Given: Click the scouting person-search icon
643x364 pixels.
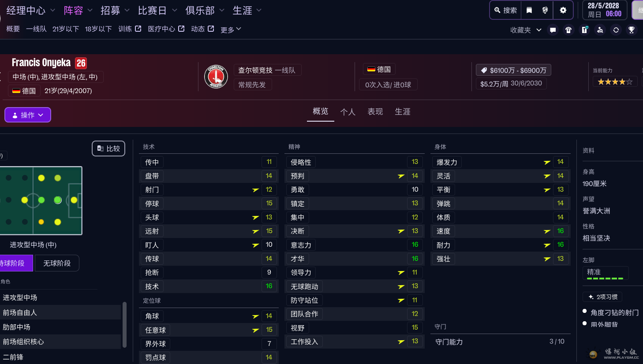Looking at the screenshot, I should (x=600, y=30).
